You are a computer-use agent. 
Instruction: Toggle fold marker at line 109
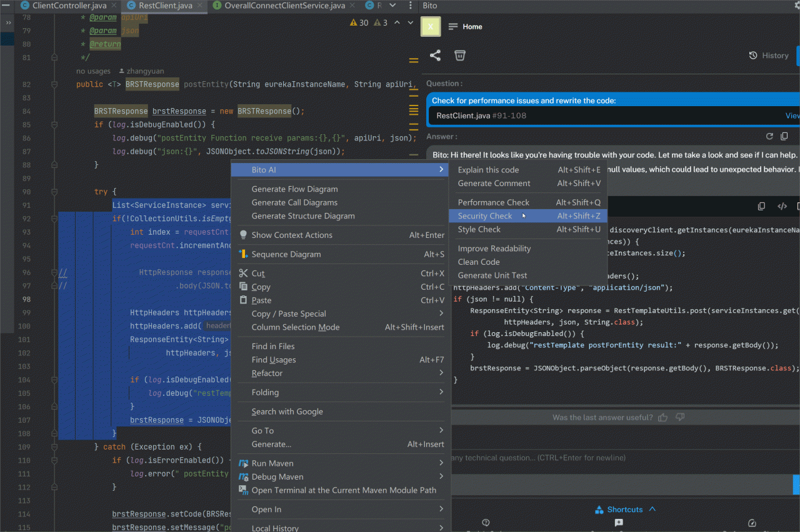pyautogui.click(x=54, y=447)
